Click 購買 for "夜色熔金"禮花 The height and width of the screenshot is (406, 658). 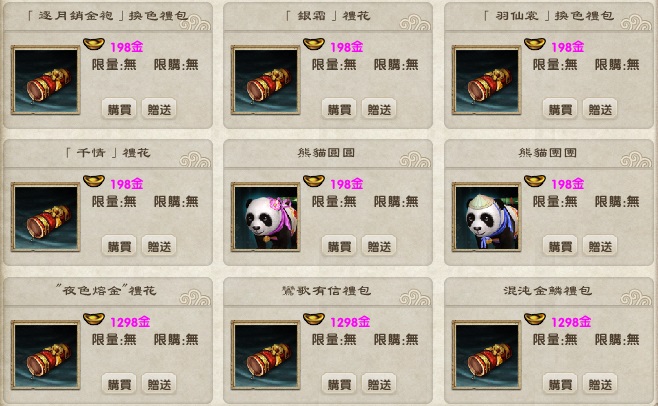pos(119,384)
